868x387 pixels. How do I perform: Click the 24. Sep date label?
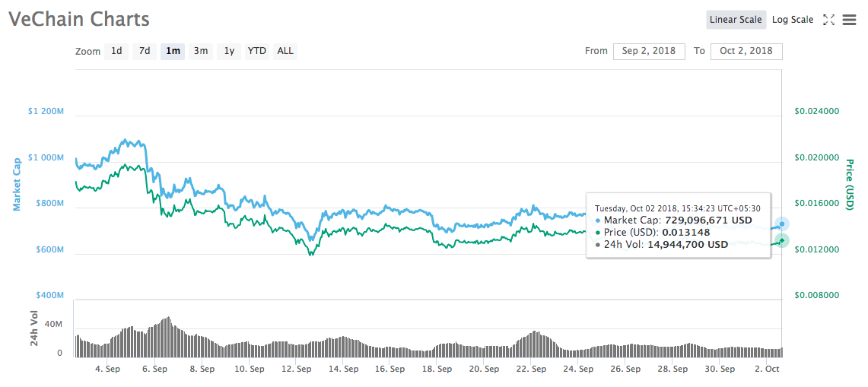click(578, 368)
